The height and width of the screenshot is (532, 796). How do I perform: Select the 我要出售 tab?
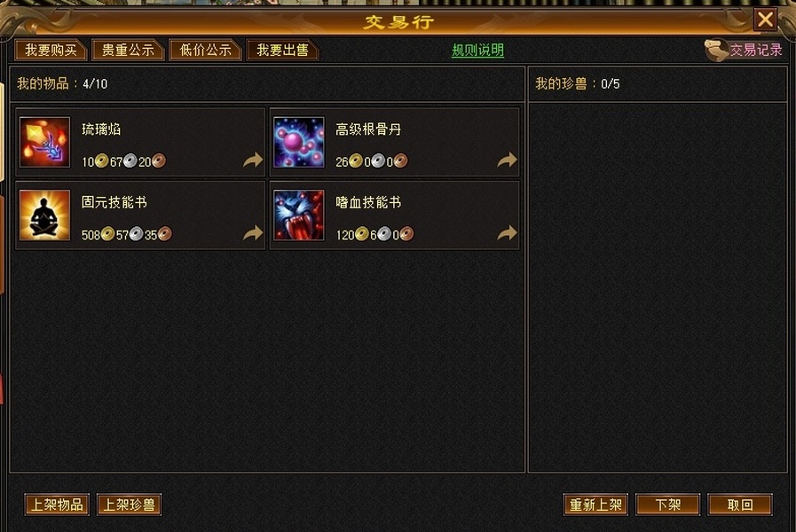coord(282,50)
